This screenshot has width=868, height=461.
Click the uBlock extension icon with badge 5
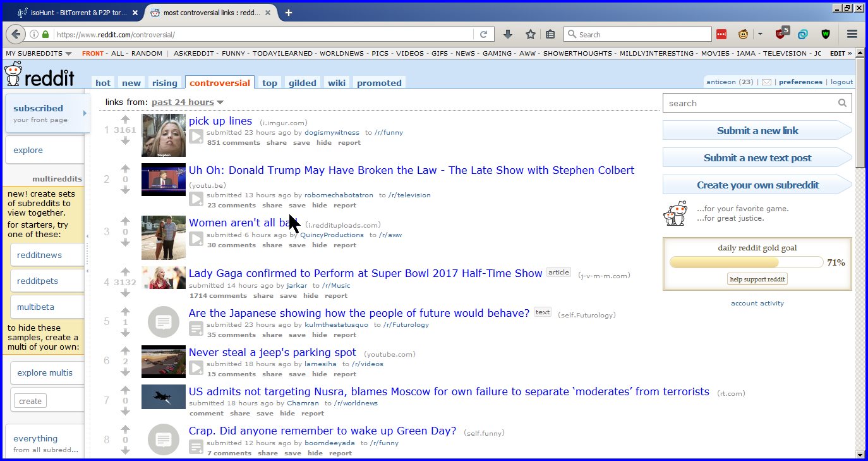[782, 33]
